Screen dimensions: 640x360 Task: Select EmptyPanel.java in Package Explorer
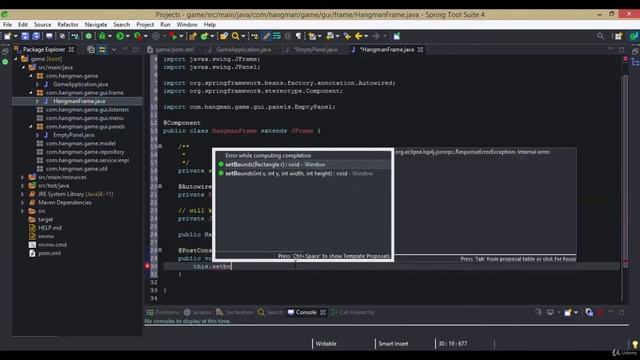(x=73, y=135)
